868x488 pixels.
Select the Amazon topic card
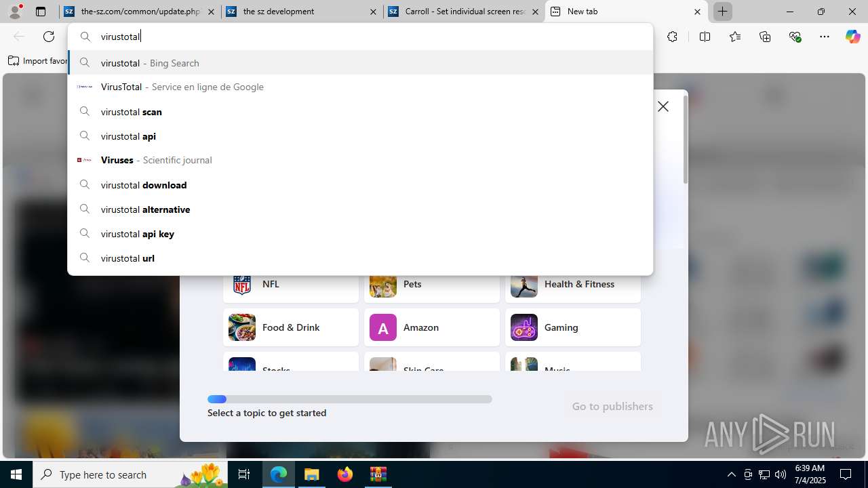tap(432, 327)
